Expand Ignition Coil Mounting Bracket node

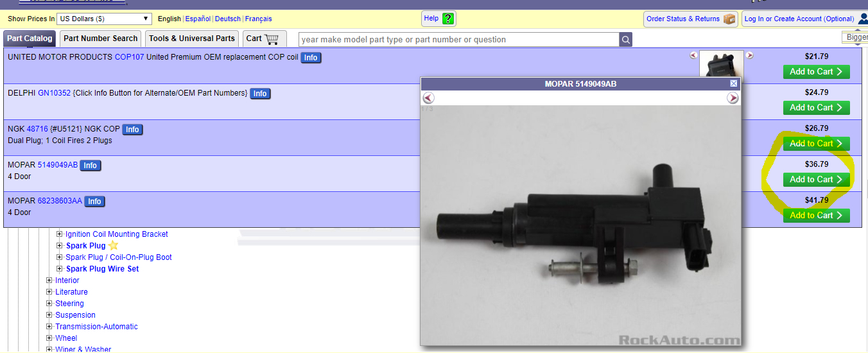click(x=60, y=234)
